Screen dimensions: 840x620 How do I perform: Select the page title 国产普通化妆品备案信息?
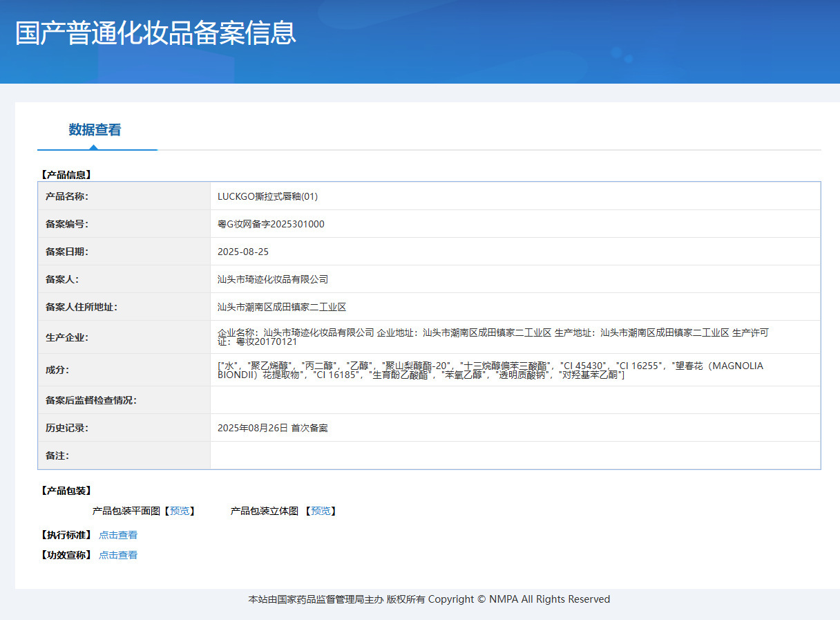156,33
